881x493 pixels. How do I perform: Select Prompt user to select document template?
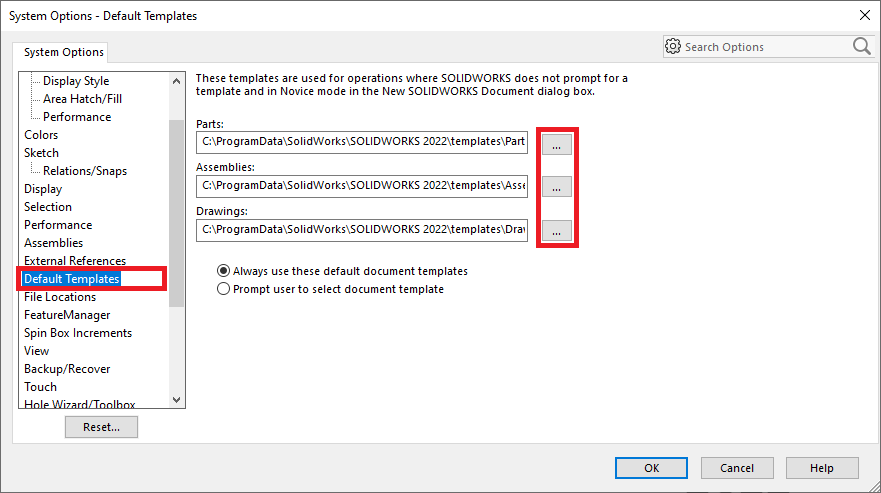[223, 289]
